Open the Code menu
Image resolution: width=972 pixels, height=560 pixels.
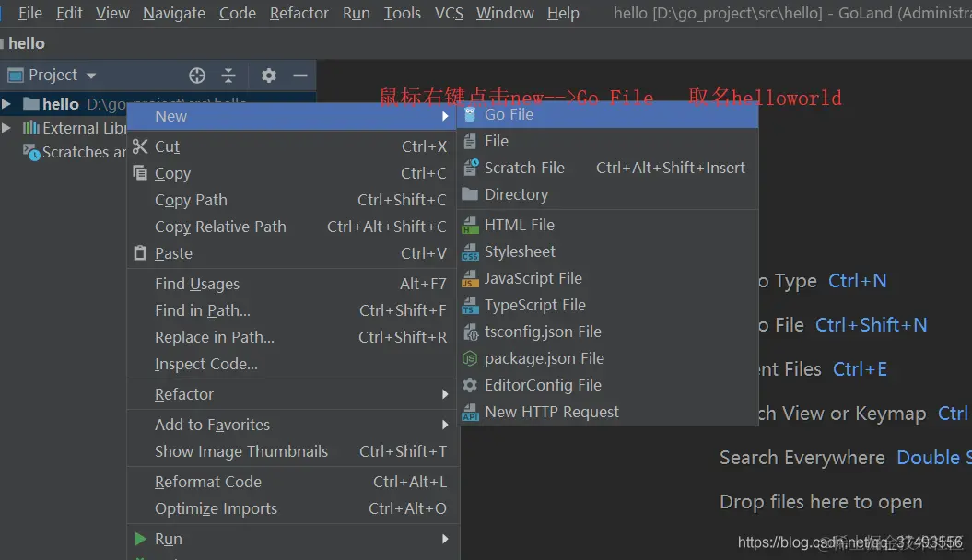(238, 13)
